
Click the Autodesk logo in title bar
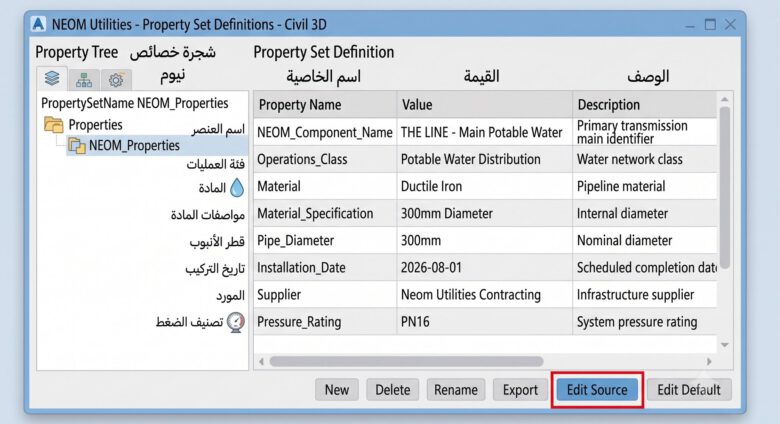point(38,24)
